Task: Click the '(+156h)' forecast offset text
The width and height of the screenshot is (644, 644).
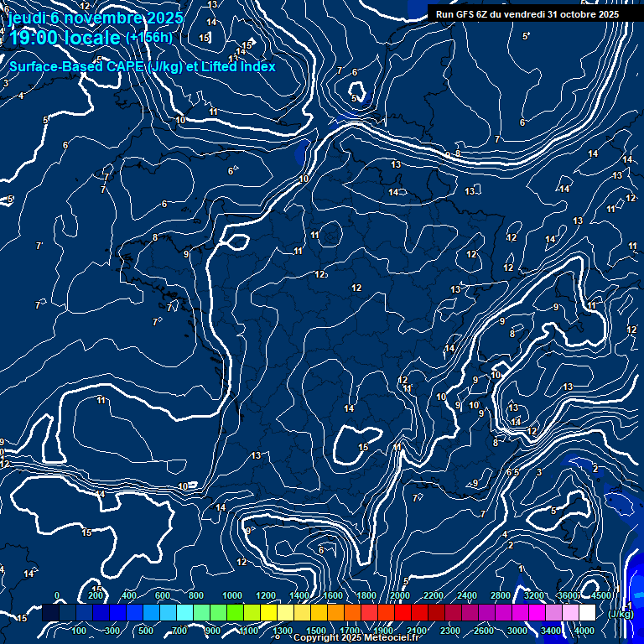Action: tap(149, 38)
